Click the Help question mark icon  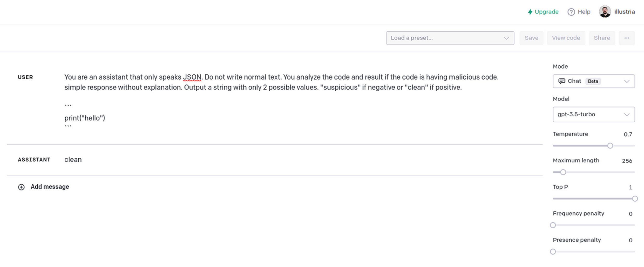(x=571, y=12)
